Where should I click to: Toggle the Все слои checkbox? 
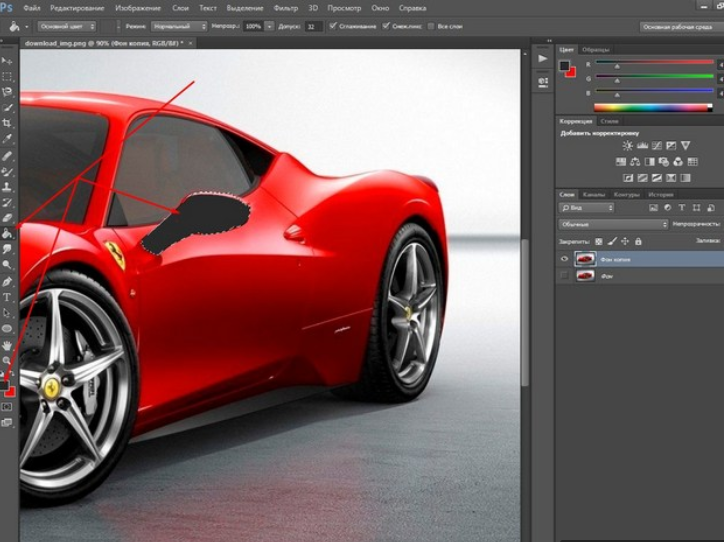tap(430, 26)
